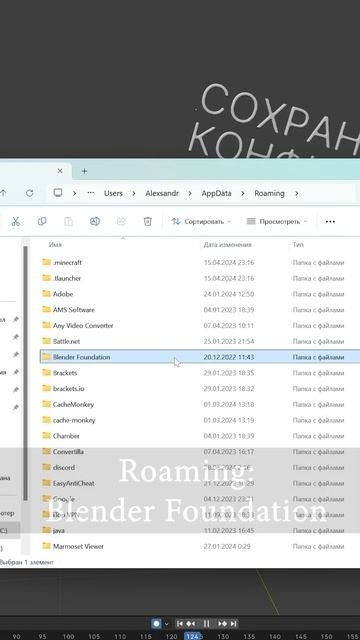Click the current frame 124 timeline marker
Image resolution: width=360 pixels, height=640 pixels.
pos(192,636)
